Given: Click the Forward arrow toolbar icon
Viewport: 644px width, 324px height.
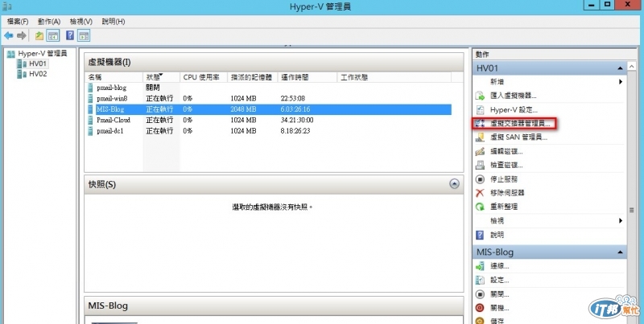Looking at the screenshot, I should (x=22, y=35).
